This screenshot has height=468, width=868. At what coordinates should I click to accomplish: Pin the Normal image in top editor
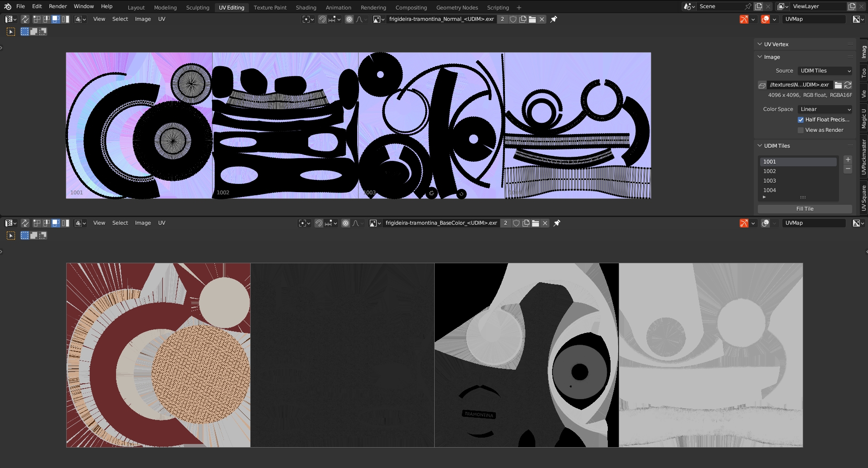coord(553,19)
